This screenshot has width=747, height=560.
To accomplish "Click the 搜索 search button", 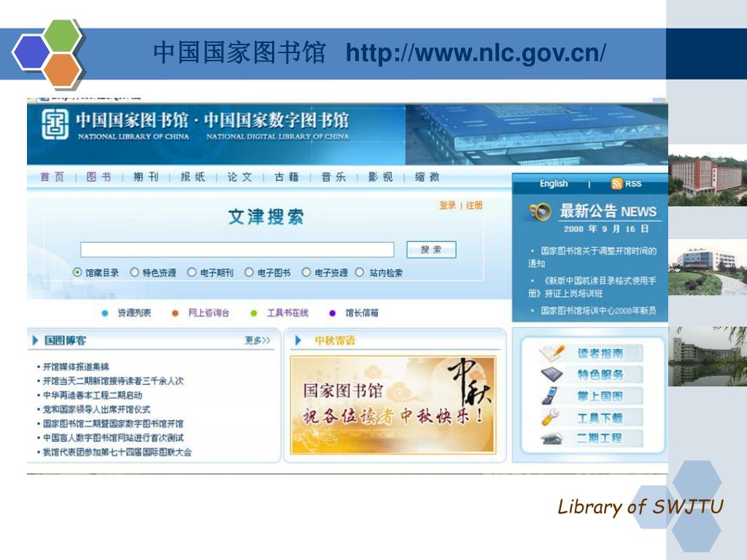I will 431,249.
